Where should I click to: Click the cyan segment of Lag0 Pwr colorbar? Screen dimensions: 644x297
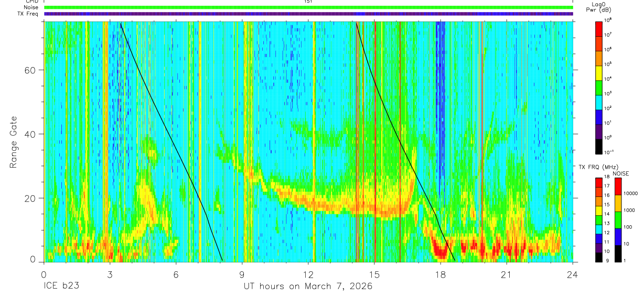(x=599, y=102)
